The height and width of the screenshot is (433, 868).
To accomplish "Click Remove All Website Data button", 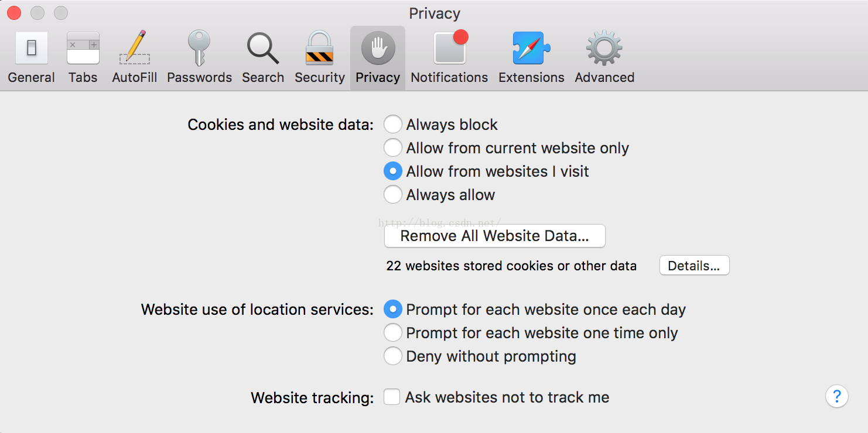I will 494,236.
